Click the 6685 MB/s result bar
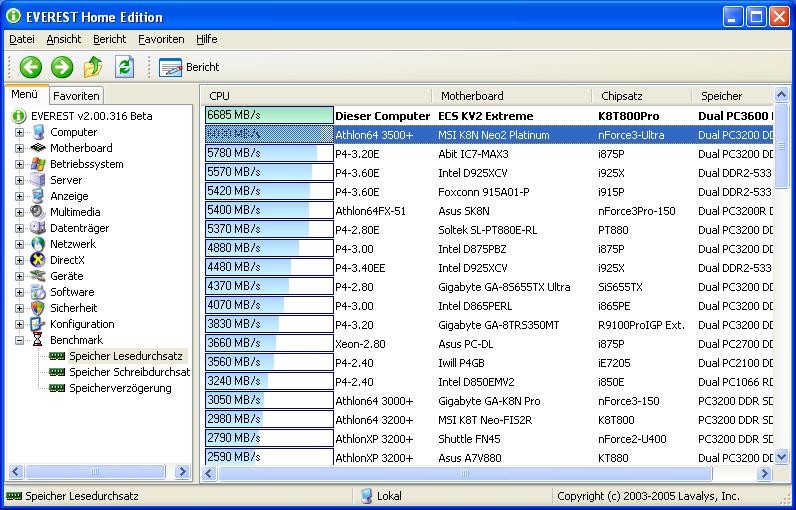Image resolution: width=796 pixels, height=510 pixels. 269,115
